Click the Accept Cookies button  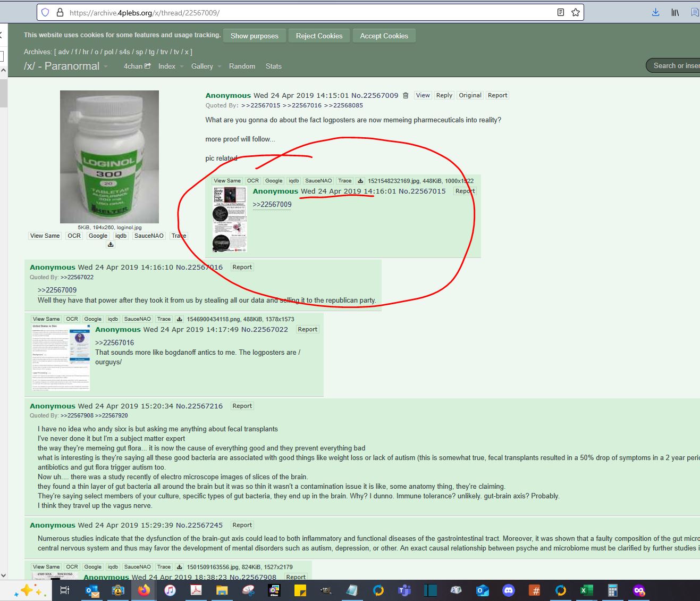click(384, 36)
